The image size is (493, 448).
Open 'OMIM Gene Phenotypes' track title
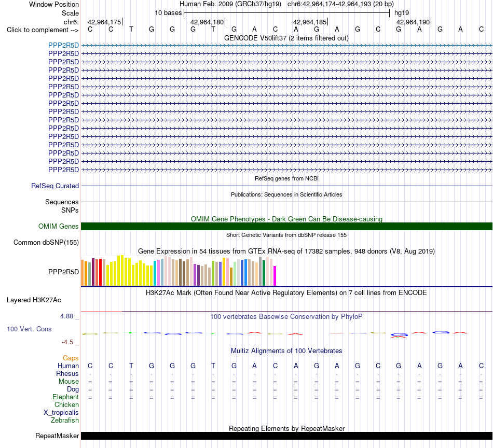pos(286,219)
